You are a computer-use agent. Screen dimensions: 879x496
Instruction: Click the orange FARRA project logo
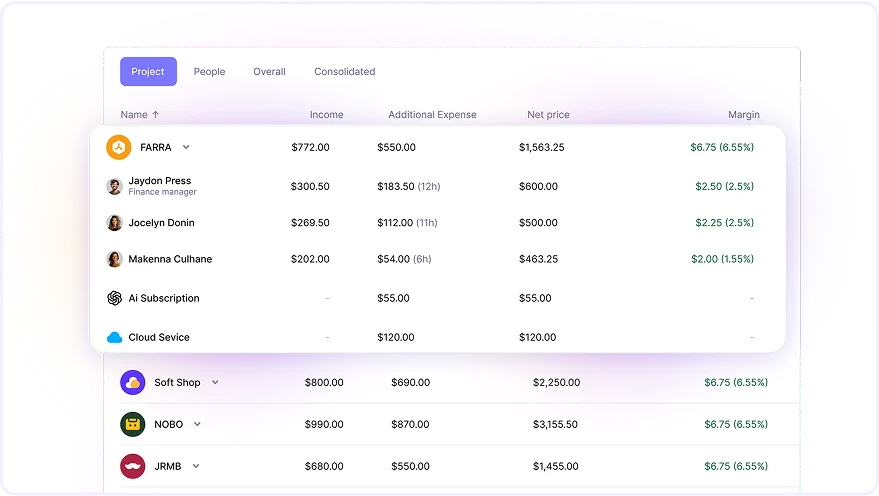coord(118,147)
